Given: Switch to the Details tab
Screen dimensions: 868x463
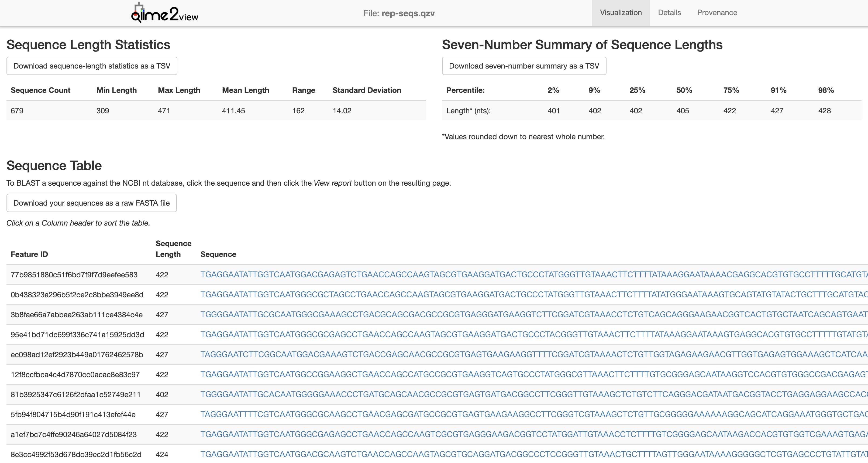Looking at the screenshot, I should [669, 13].
